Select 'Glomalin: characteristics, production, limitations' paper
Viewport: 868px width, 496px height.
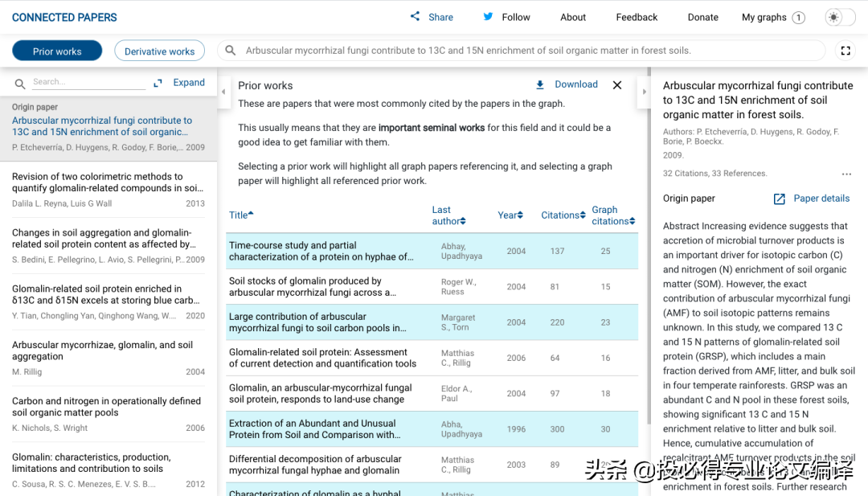click(x=108, y=470)
